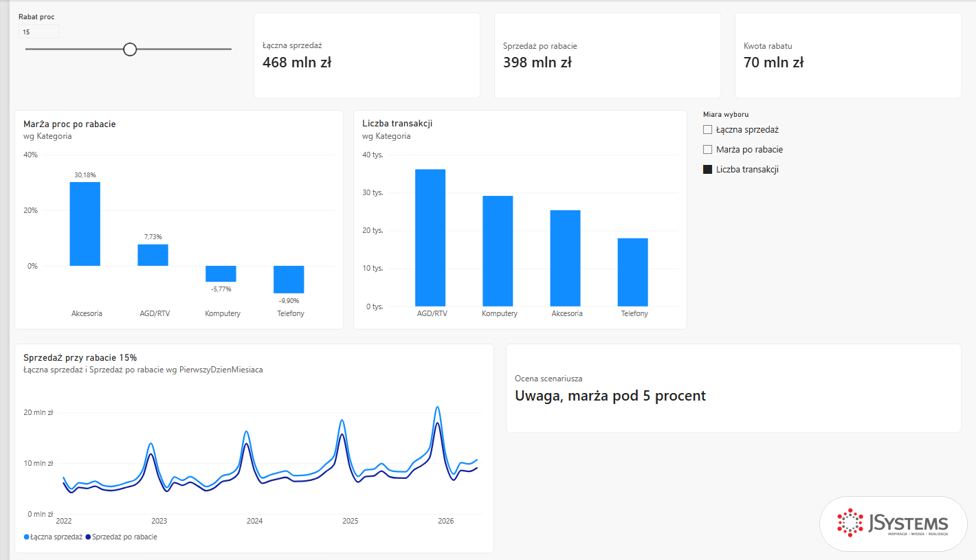Click the JSystems logo
This screenshot has height=560, width=976.
click(893, 524)
